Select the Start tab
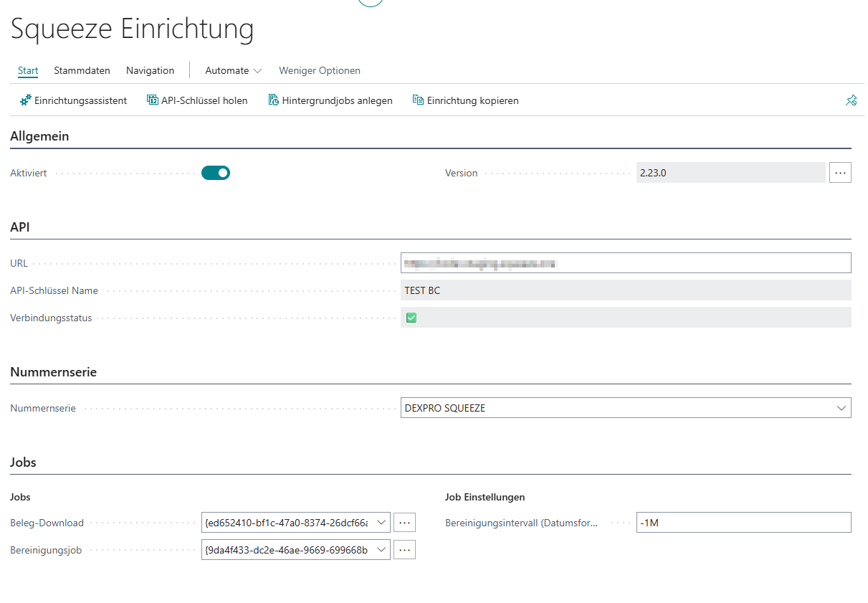868x603 pixels. (x=28, y=71)
